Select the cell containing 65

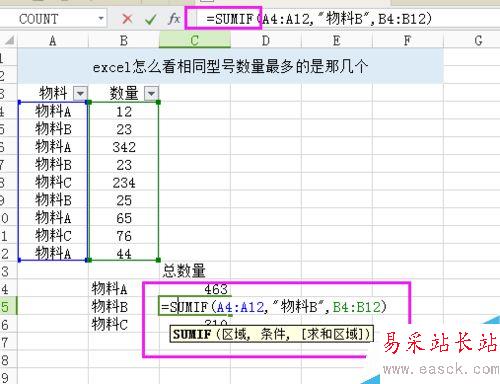pos(124,218)
